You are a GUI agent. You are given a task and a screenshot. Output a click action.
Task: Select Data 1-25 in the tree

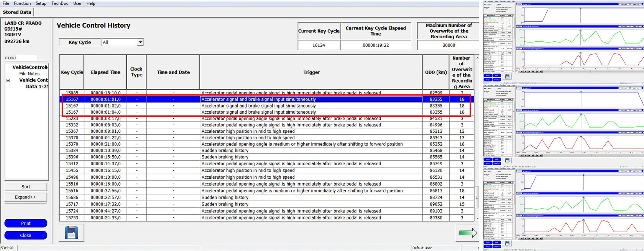point(37,86)
